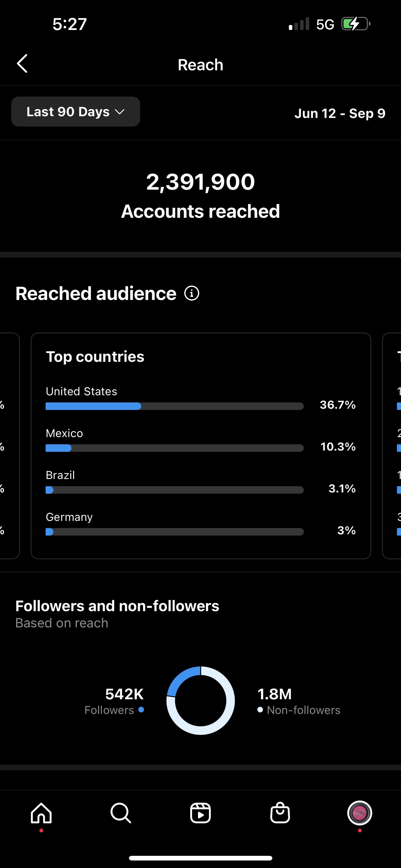Tap the battery charging indicator
Image resolution: width=401 pixels, height=868 pixels.
coord(355,24)
